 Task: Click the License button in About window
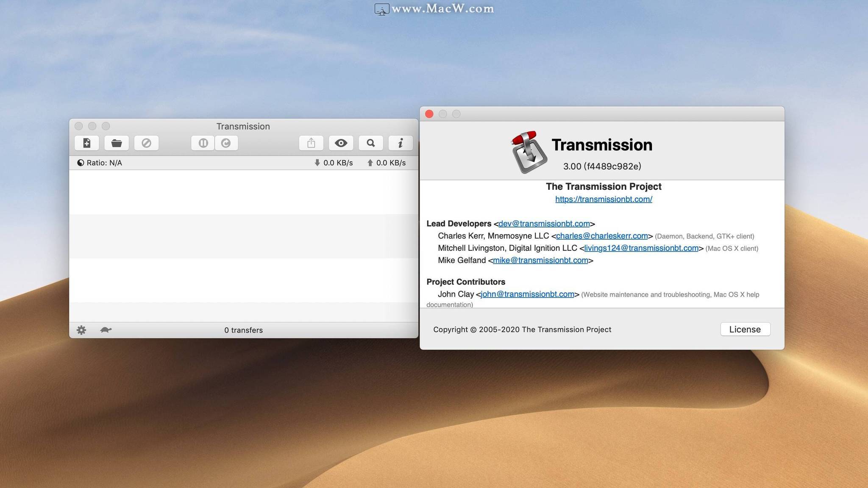[x=745, y=329]
